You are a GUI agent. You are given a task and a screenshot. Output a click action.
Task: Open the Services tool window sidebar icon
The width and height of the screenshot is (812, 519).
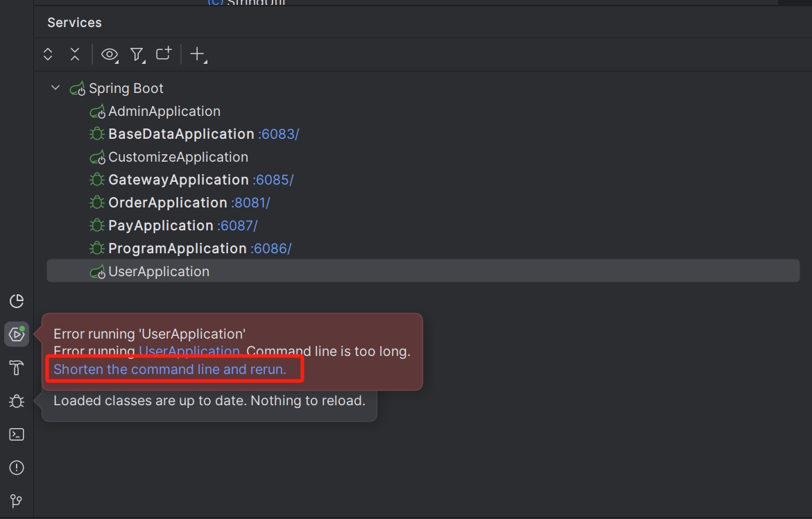click(x=17, y=334)
